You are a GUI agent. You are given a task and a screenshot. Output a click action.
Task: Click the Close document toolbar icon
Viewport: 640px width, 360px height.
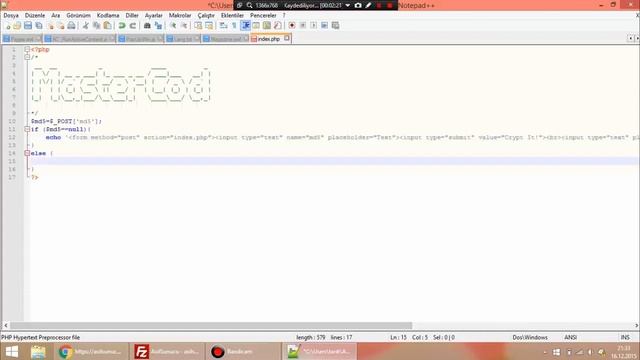pyautogui.click(x=50, y=26)
